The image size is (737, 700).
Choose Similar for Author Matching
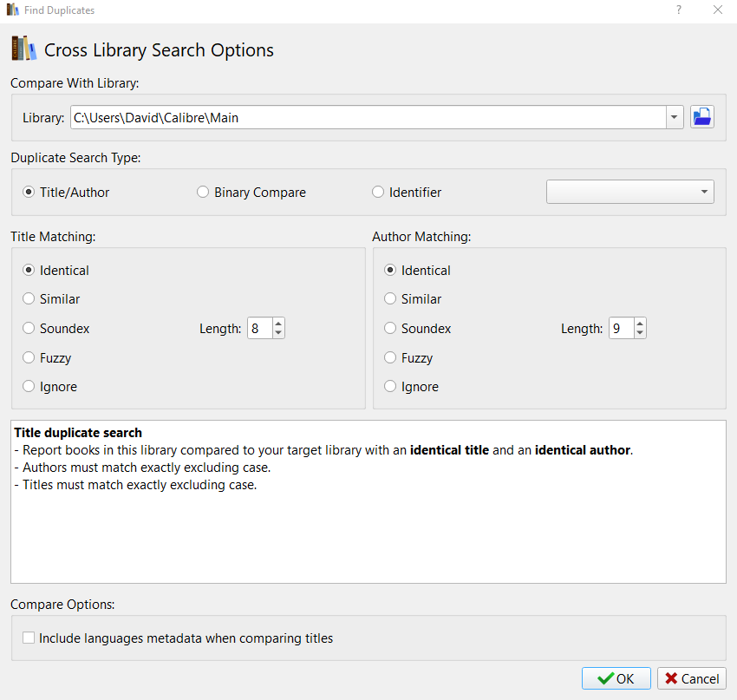(391, 299)
